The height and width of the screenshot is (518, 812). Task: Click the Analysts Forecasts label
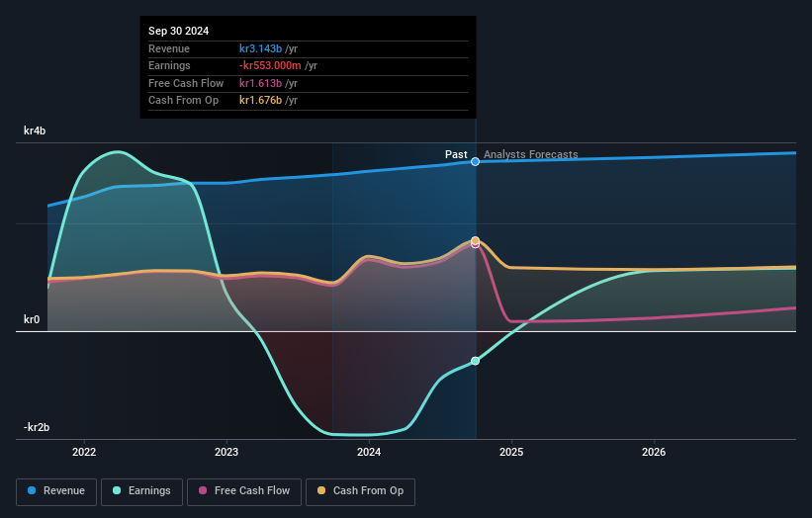(531, 154)
